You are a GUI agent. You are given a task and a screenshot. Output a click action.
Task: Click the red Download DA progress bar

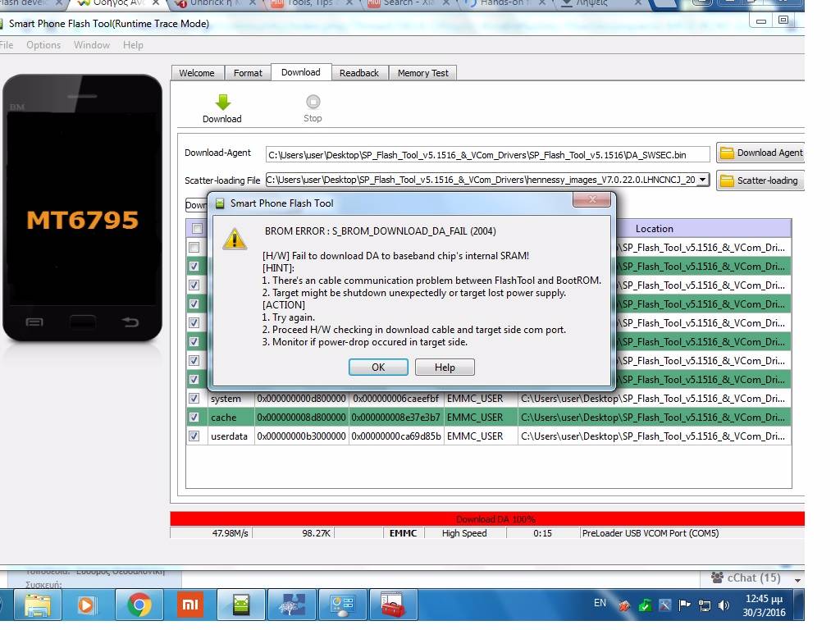point(486,519)
